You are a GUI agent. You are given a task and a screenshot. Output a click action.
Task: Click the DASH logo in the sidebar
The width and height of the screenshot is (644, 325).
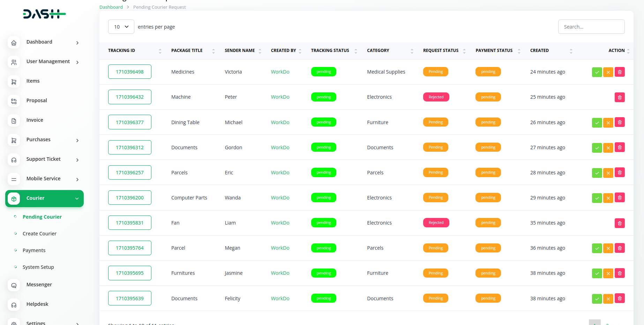click(x=44, y=14)
